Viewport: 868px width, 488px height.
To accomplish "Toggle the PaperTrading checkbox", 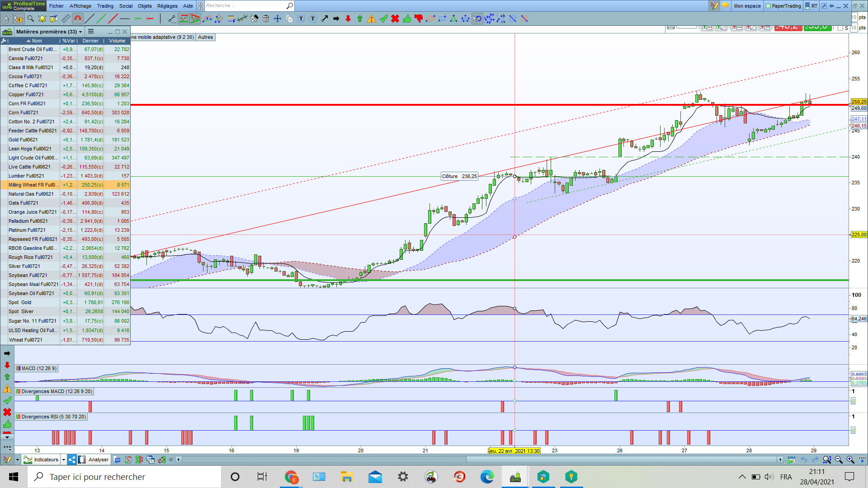I will click(x=768, y=6).
